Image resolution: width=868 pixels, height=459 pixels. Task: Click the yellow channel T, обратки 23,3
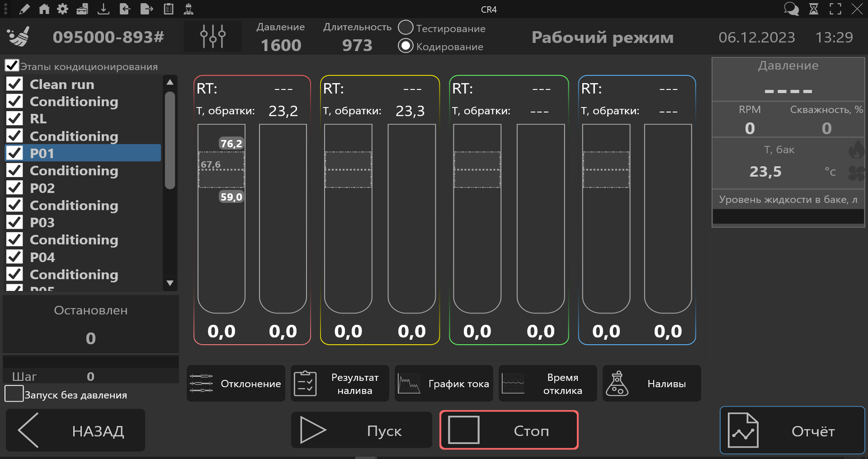[410, 111]
